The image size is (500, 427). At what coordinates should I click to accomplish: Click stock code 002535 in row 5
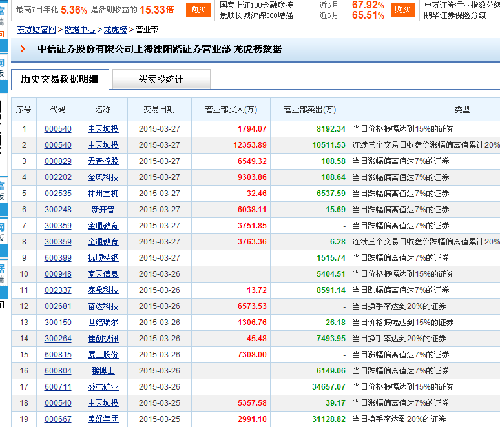click(58, 193)
